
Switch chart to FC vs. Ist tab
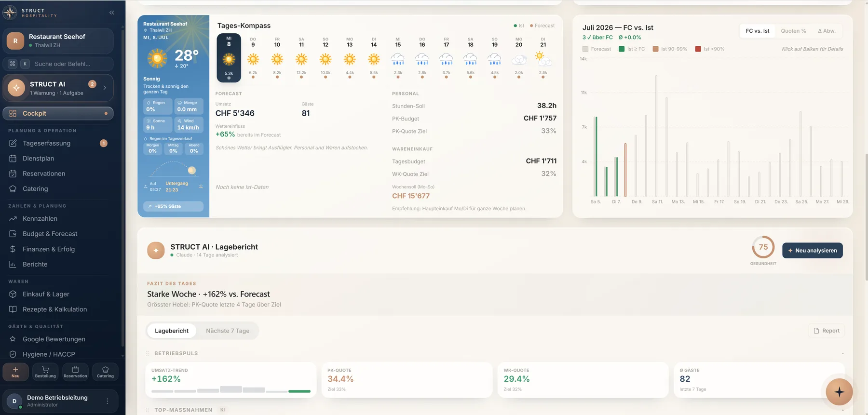[x=758, y=31]
